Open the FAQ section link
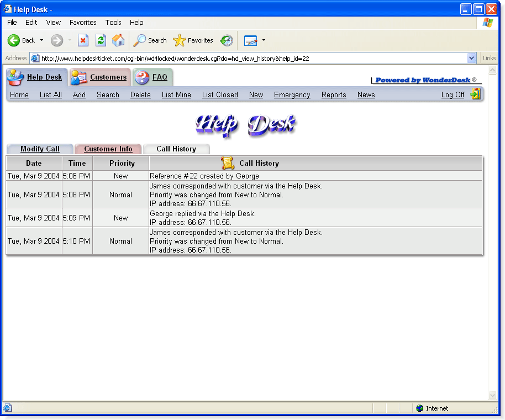This screenshot has width=505, height=420. pyautogui.click(x=160, y=77)
